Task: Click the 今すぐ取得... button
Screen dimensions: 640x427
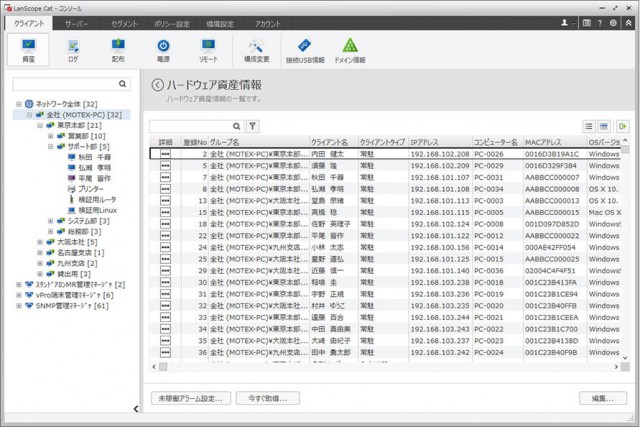Action: 268,398
